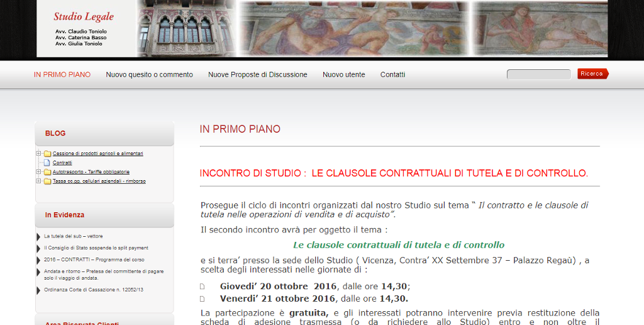Open 2016 – CONTRATTI – Programma del corso
The image size is (644, 325).
pos(94,259)
